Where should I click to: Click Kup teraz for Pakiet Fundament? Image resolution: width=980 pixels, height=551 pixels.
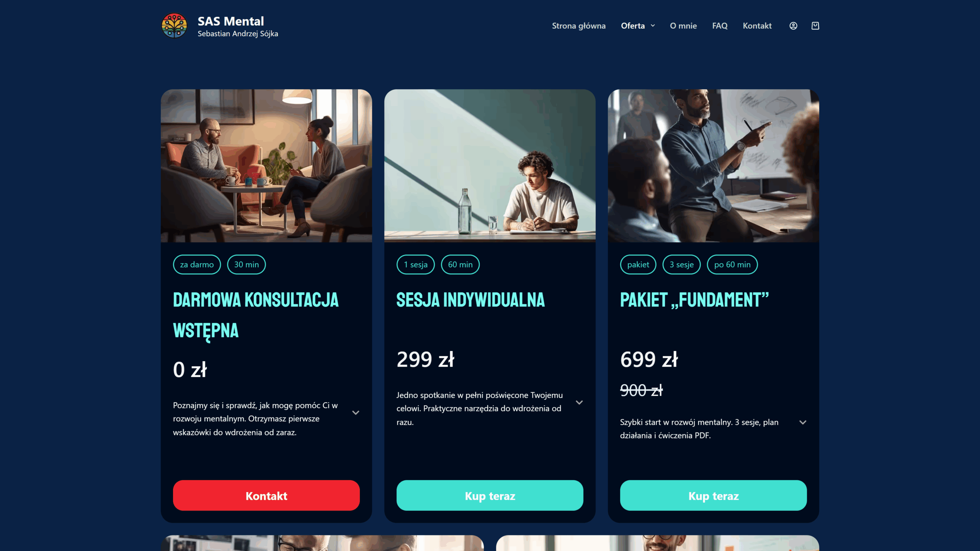(x=713, y=496)
